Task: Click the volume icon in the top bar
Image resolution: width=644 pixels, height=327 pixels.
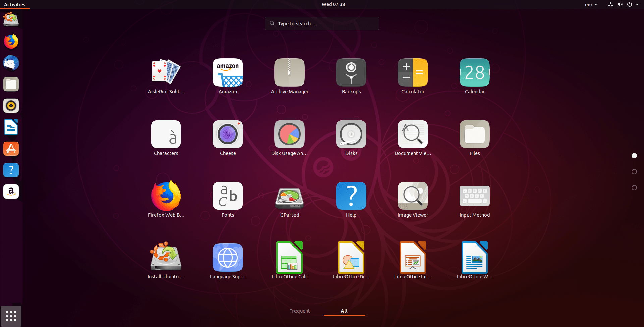Action: pyautogui.click(x=620, y=4)
